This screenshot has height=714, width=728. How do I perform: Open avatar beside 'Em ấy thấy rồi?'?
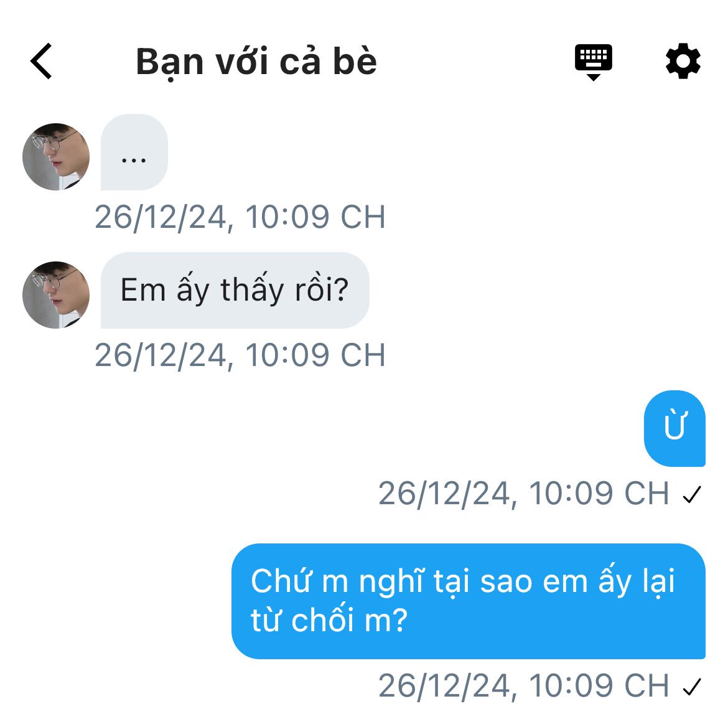pyautogui.click(x=56, y=295)
